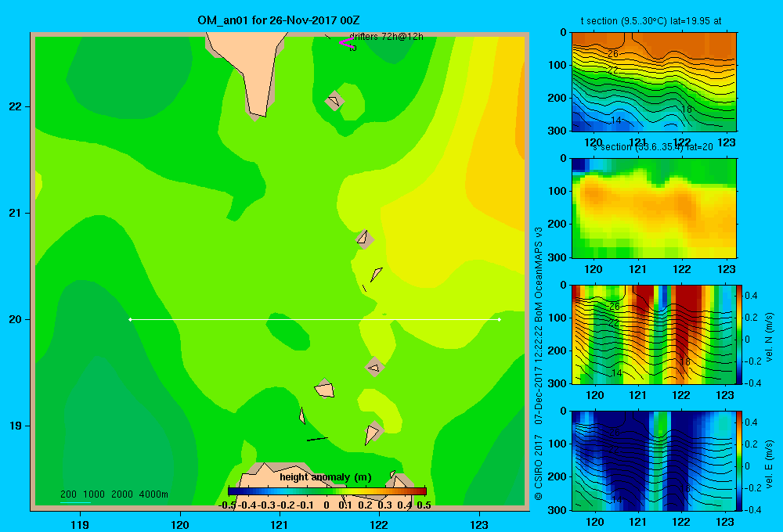Click the -0.5 tick on the height anomaly scale
The width and height of the screenshot is (783, 532).
[227, 505]
